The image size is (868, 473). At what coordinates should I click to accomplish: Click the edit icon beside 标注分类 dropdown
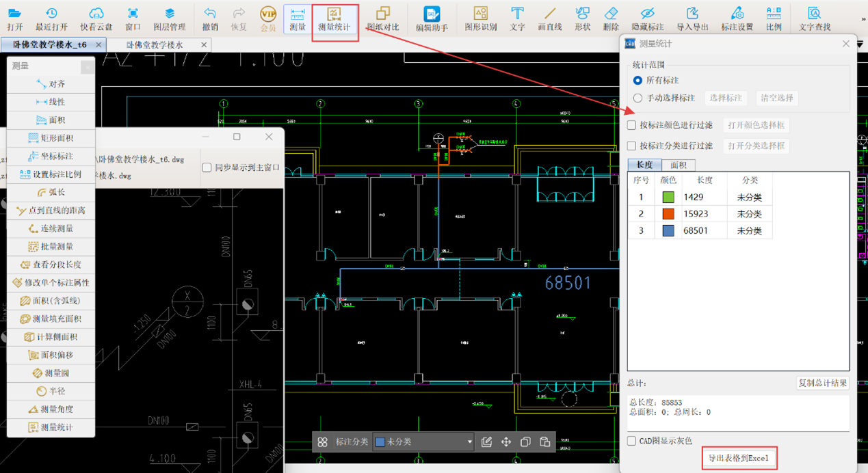[x=486, y=442]
